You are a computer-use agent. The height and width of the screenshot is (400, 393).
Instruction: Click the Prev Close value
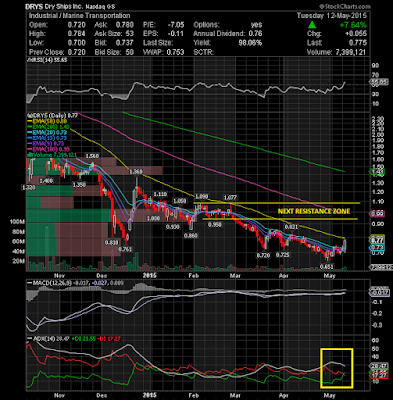[76, 52]
